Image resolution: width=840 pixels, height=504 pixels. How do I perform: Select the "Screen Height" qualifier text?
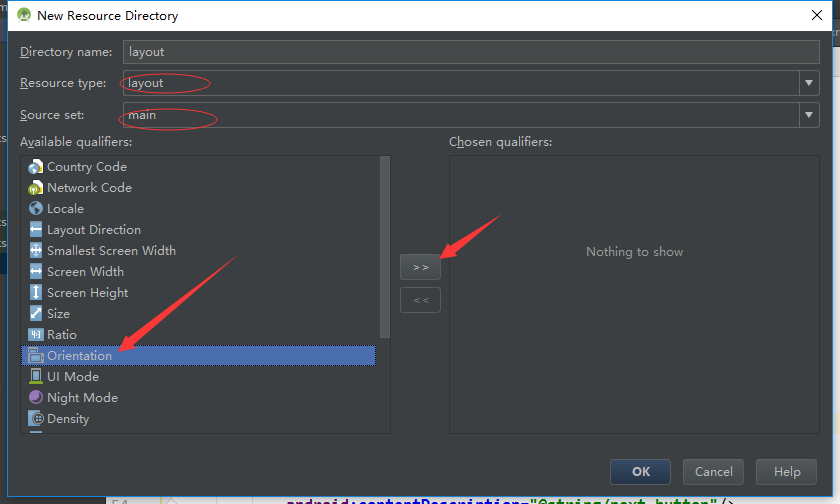(x=87, y=293)
